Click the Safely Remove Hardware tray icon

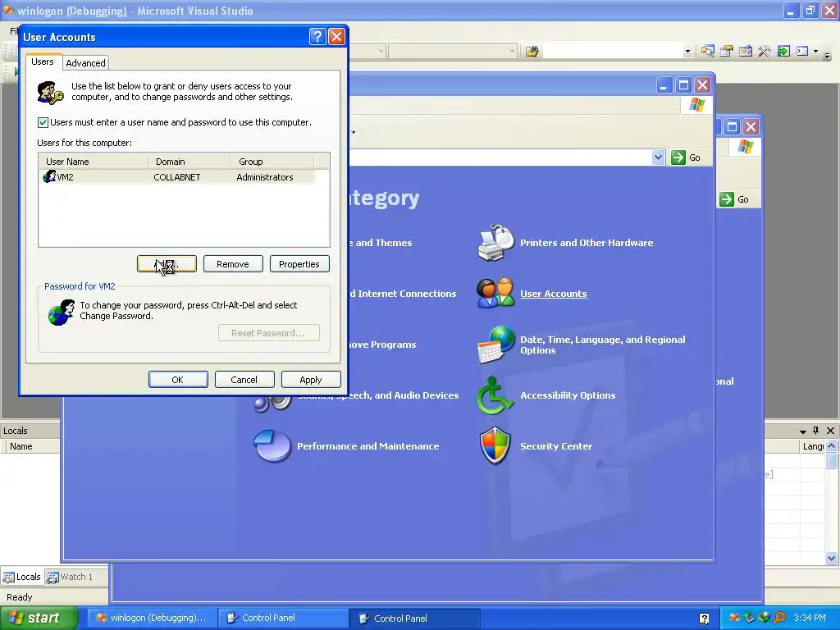coord(749,619)
